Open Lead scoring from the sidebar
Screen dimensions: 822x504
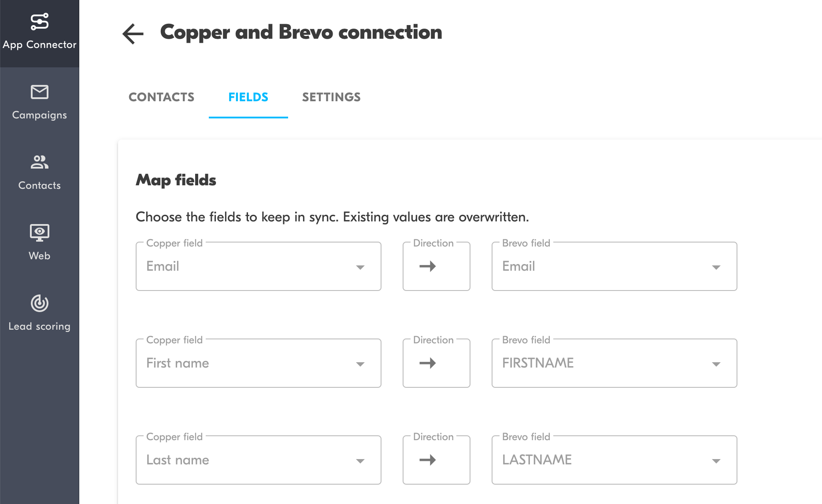[39, 313]
